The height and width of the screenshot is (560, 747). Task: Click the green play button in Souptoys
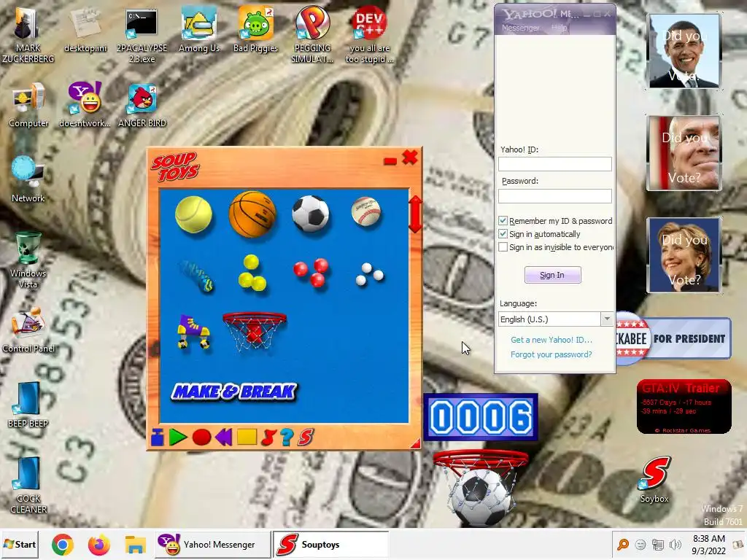(178, 437)
